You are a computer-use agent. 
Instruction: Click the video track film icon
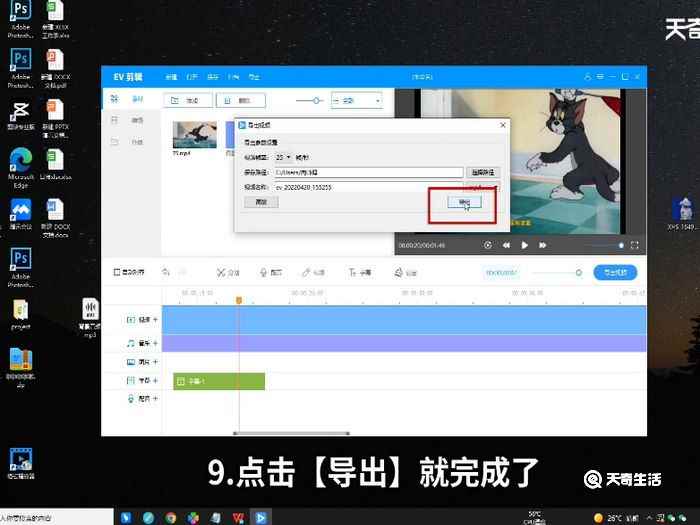coord(131,320)
